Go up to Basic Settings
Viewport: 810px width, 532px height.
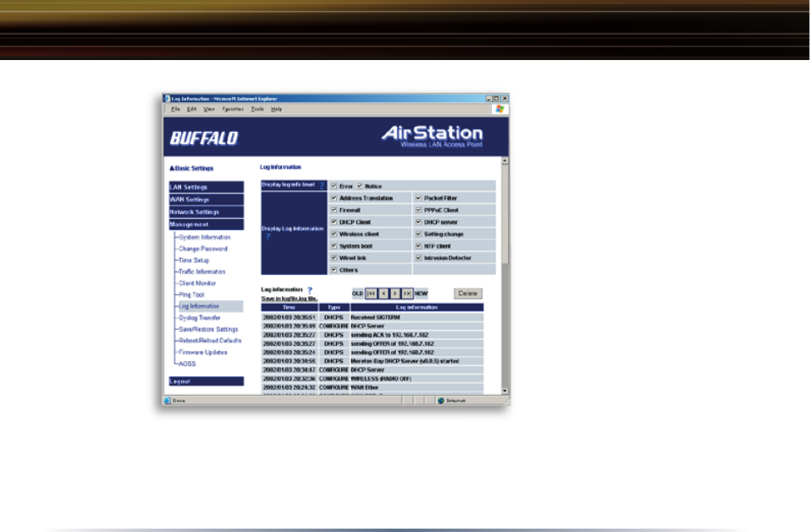191,168
